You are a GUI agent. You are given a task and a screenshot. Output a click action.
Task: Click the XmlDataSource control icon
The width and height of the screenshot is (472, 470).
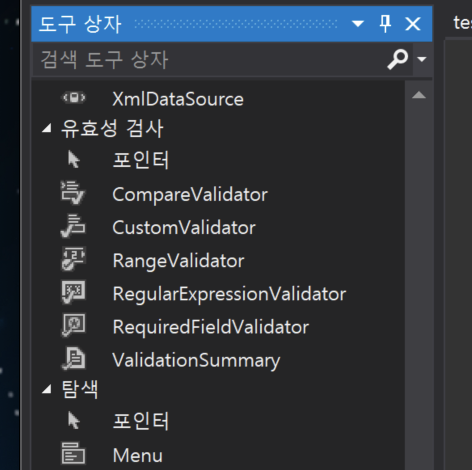(74, 98)
